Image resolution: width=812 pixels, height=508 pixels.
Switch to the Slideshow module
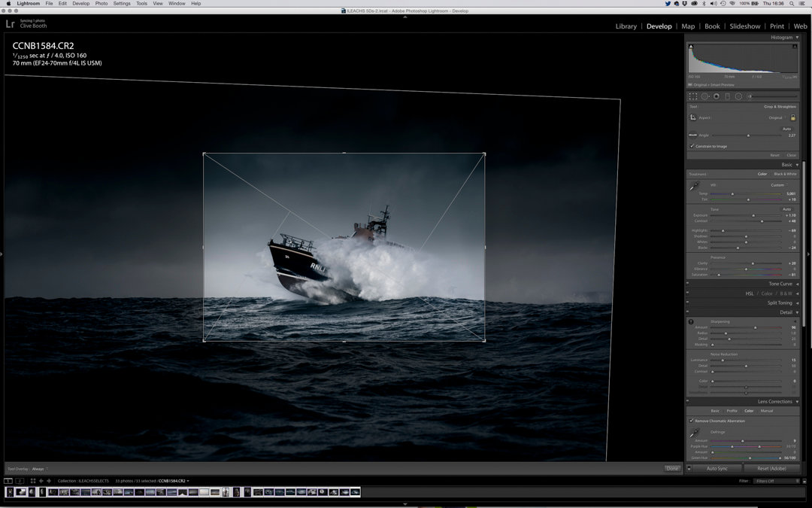coord(744,26)
